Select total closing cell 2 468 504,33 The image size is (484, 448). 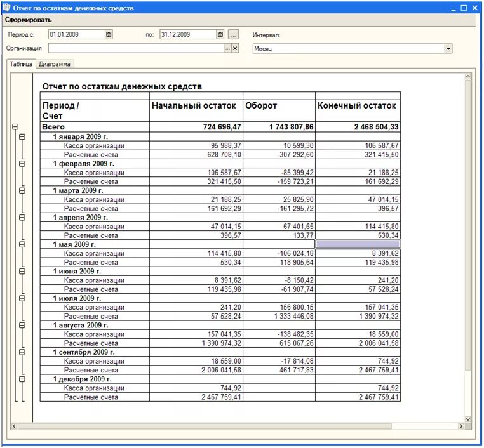click(x=358, y=127)
